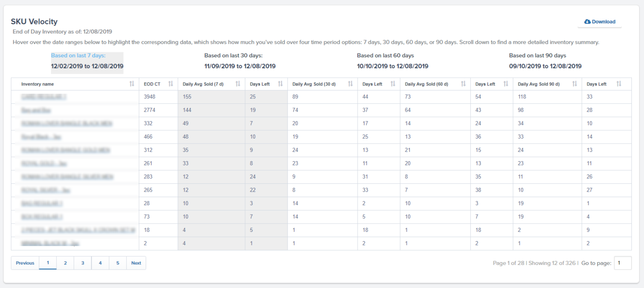The image size is (644, 288).
Task: Sort the rightmost Days Left column
Action: tap(619, 84)
